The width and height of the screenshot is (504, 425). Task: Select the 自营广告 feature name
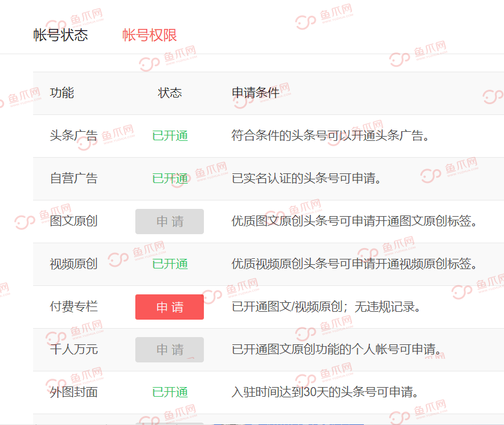(73, 178)
